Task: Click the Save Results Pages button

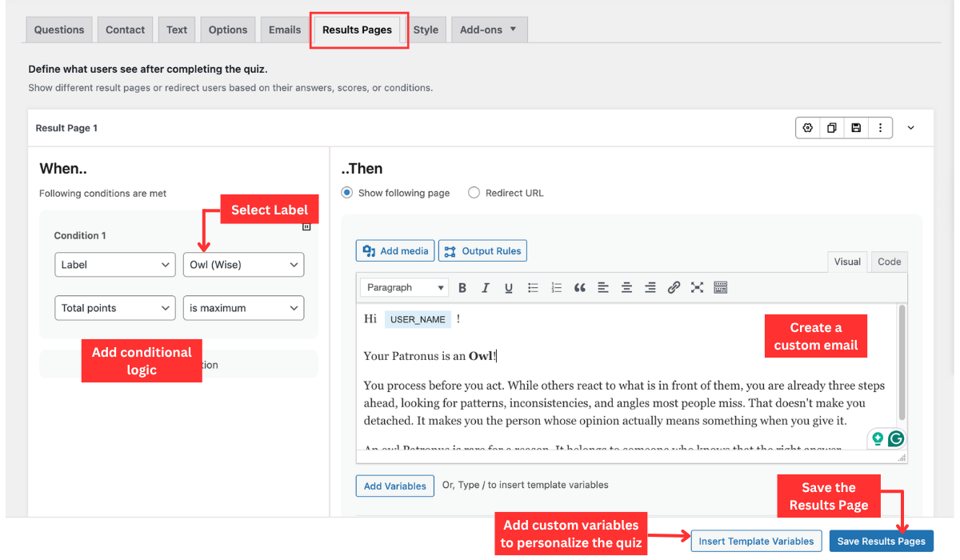Action: point(881,542)
